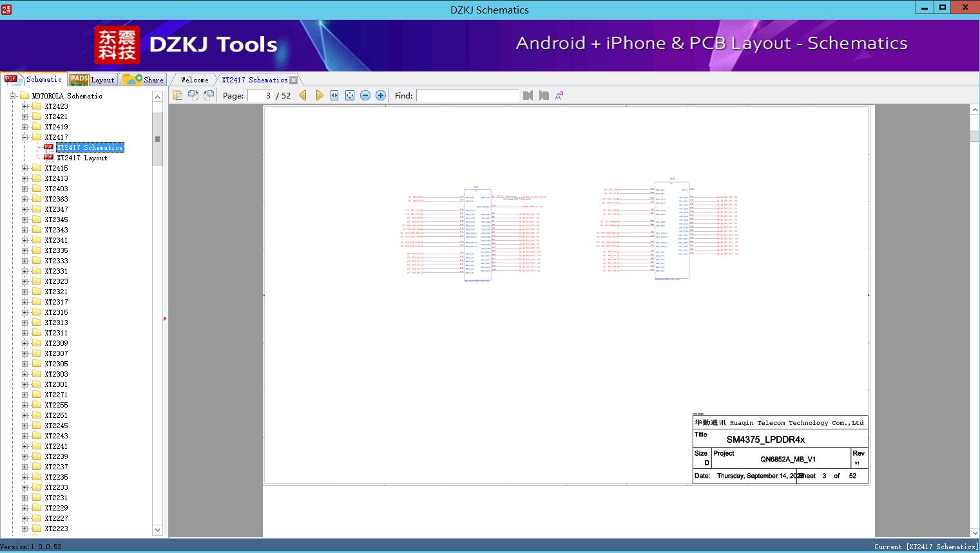Find next match icon
Screen dimensions: 980x553
coord(544,95)
